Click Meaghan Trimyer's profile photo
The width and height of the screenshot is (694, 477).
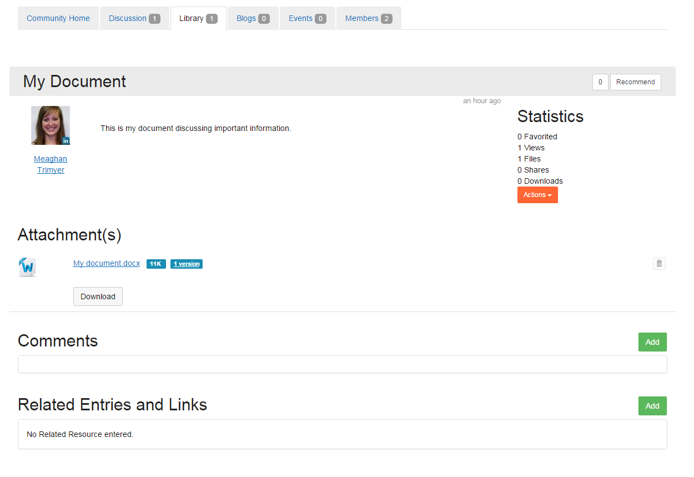point(50,125)
